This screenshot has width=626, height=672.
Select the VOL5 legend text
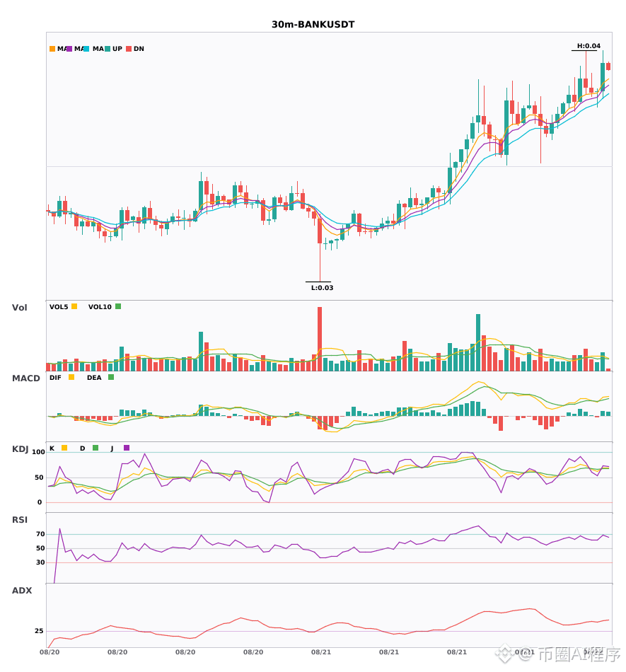tap(59, 307)
